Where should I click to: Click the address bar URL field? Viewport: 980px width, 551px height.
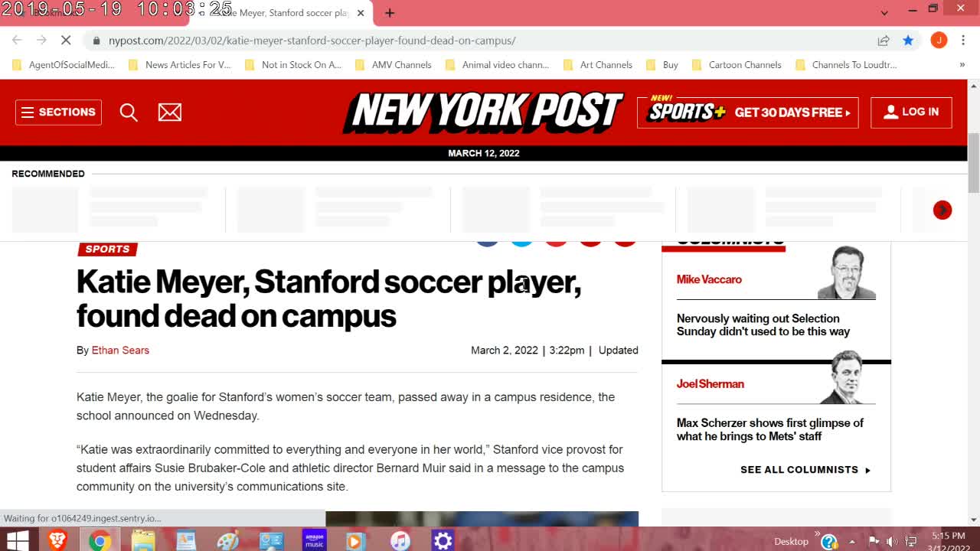[x=312, y=41]
